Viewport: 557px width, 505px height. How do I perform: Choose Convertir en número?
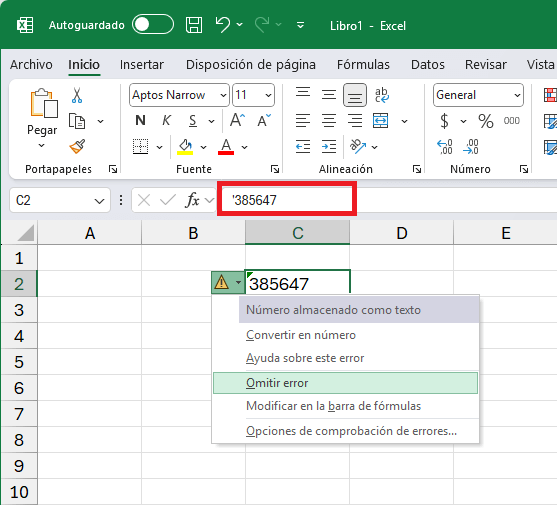coord(301,335)
